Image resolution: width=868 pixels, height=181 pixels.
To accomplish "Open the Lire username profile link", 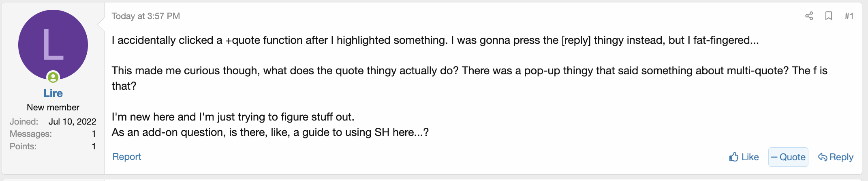I will pyautogui.click(x=53, y=93).
